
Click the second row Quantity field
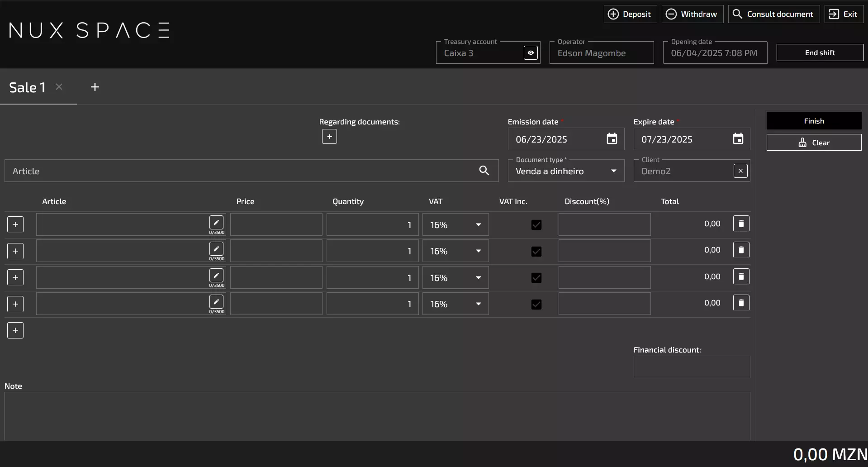click(x=373, y=251)
